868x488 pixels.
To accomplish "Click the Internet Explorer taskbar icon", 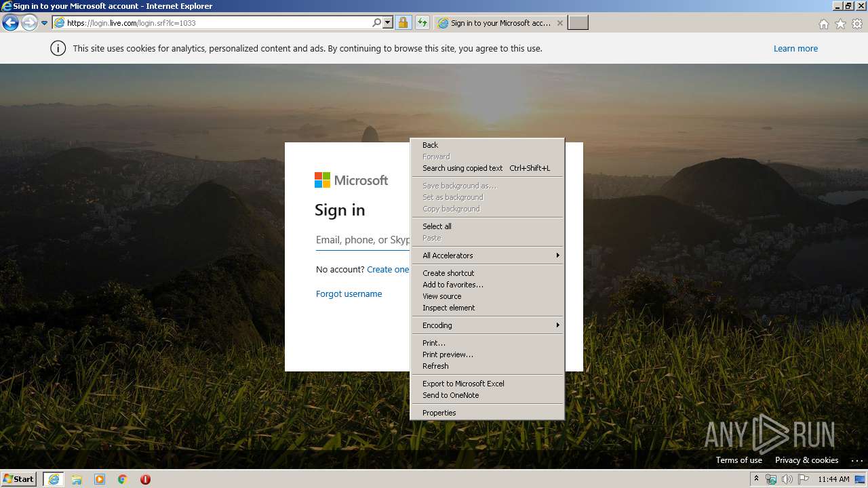I will (54, 479).
